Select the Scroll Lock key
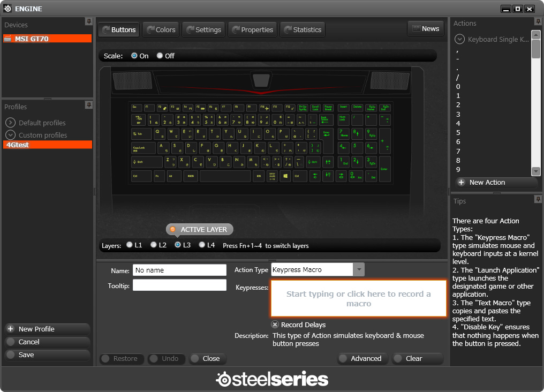Screen dimensions: 544x392 315,108
